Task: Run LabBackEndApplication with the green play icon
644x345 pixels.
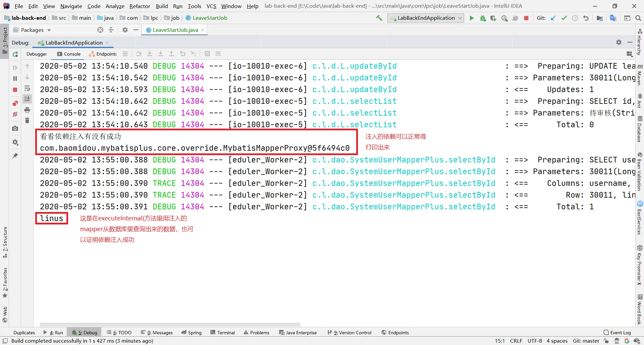Action: 472,18
